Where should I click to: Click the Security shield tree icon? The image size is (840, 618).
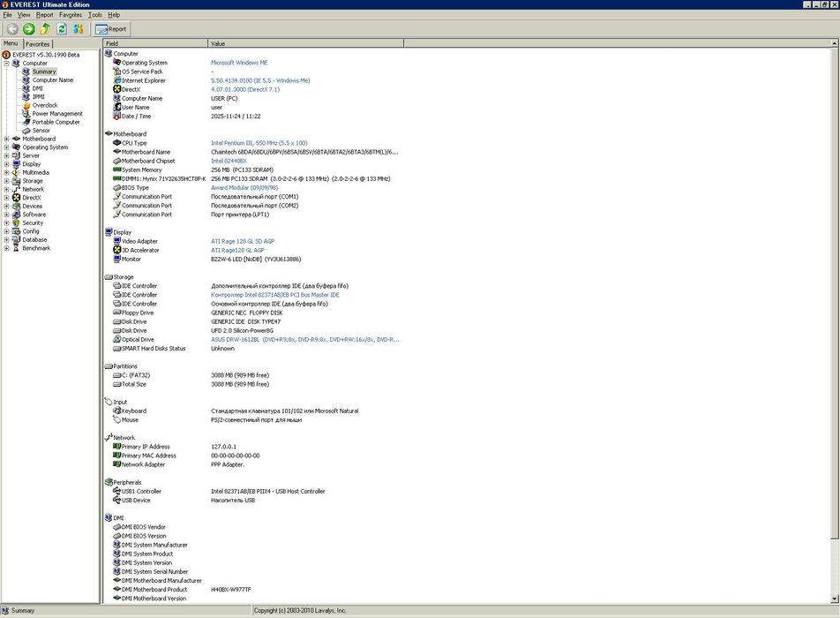pyautogui.click(x=16, y=223)
